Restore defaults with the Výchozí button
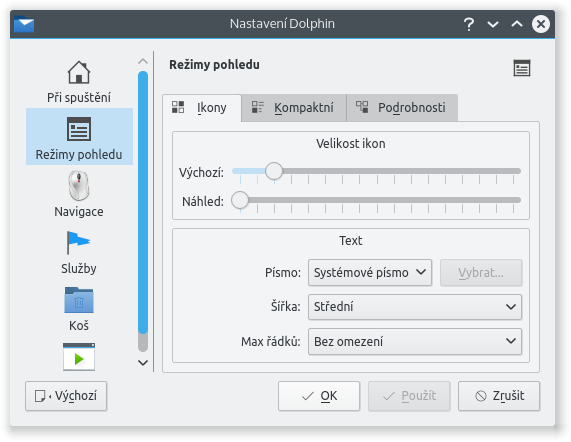This screenshot has height=442, width=571. [66, 396]
